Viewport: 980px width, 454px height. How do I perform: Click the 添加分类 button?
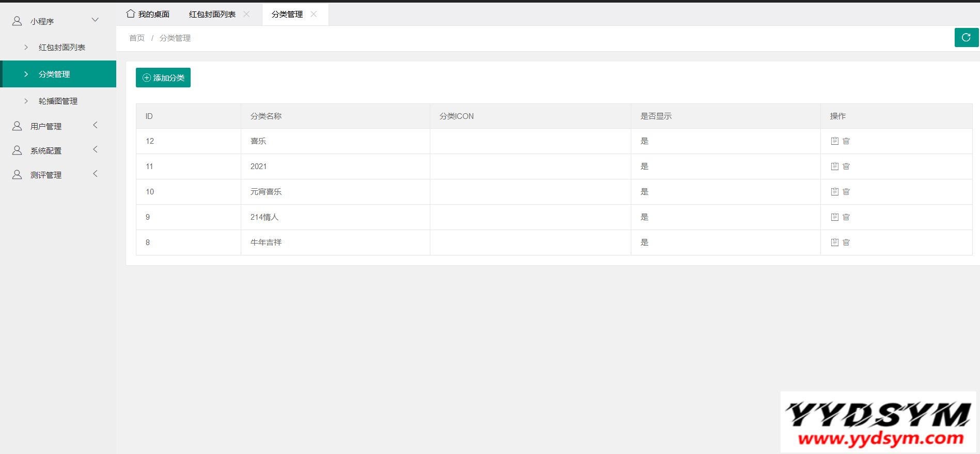click(163, 78)
